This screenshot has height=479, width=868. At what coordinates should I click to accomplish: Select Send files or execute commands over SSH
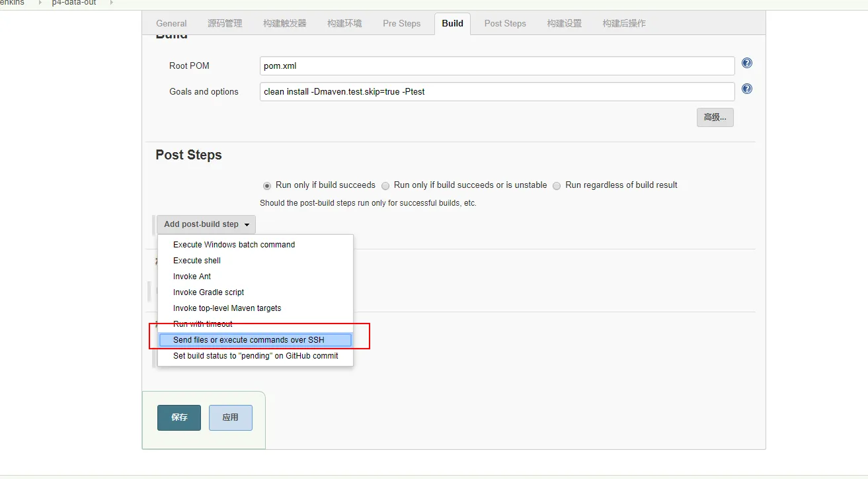click(255, 340)
